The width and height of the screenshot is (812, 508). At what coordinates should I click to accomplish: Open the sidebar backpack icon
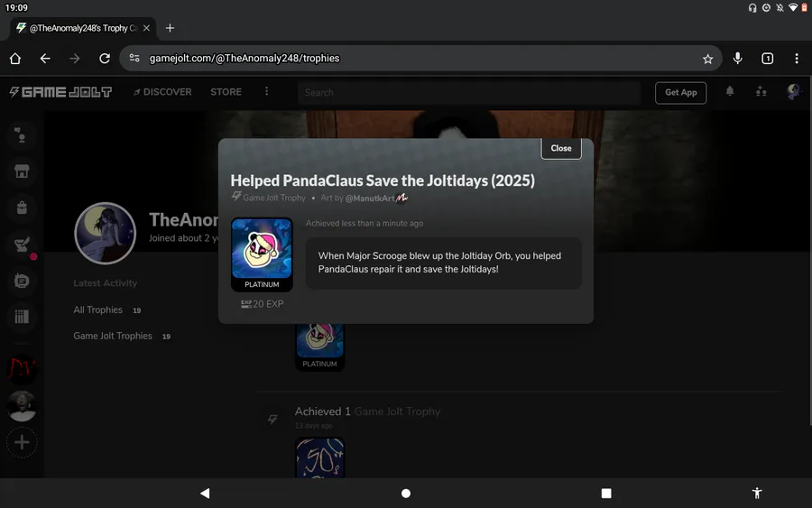22,208
